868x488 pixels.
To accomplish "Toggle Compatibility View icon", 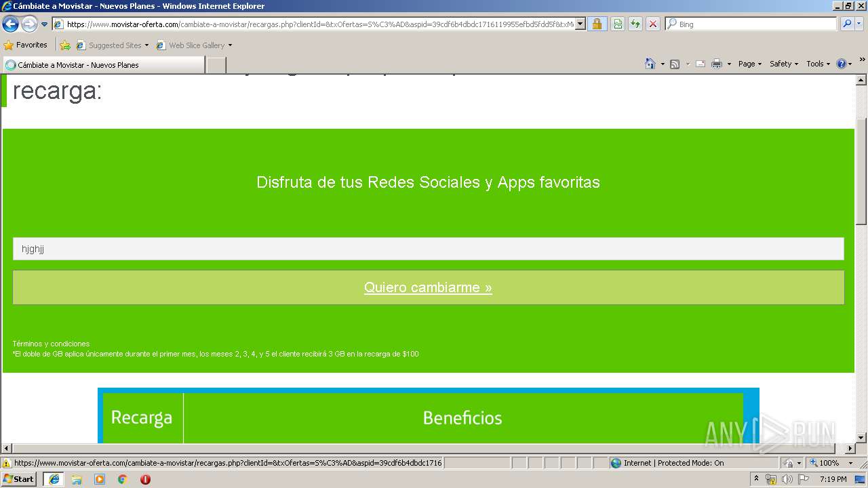I will click(x=618, y=24).
